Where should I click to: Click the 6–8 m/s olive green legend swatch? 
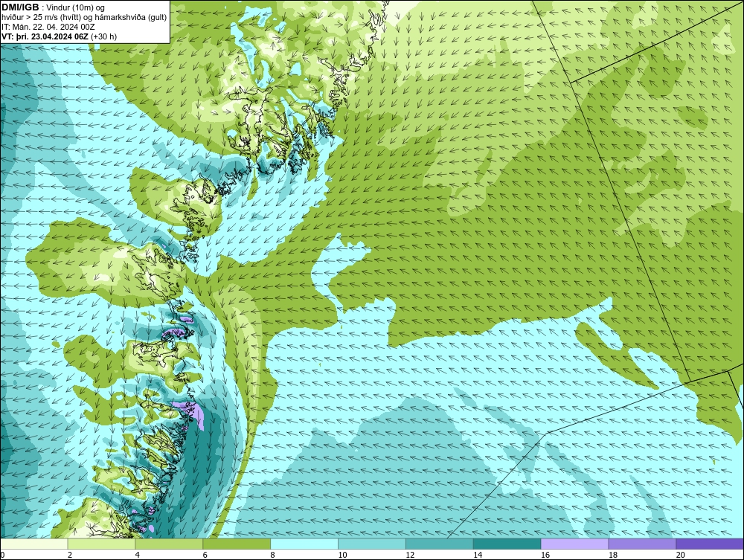click(x=237, y=544)
